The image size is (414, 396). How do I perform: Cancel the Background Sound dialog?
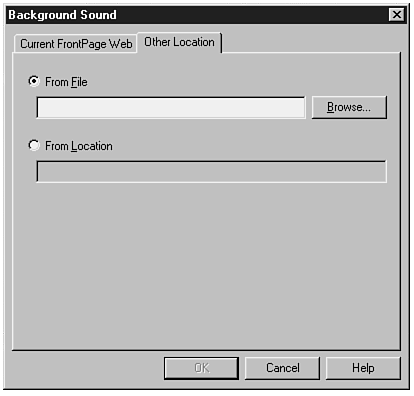click(x=282, y=368)
